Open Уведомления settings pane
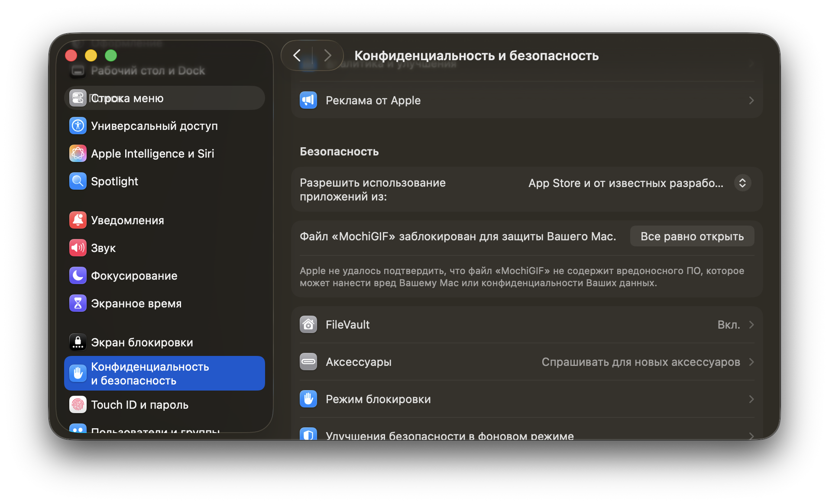 tap(165, 220)
